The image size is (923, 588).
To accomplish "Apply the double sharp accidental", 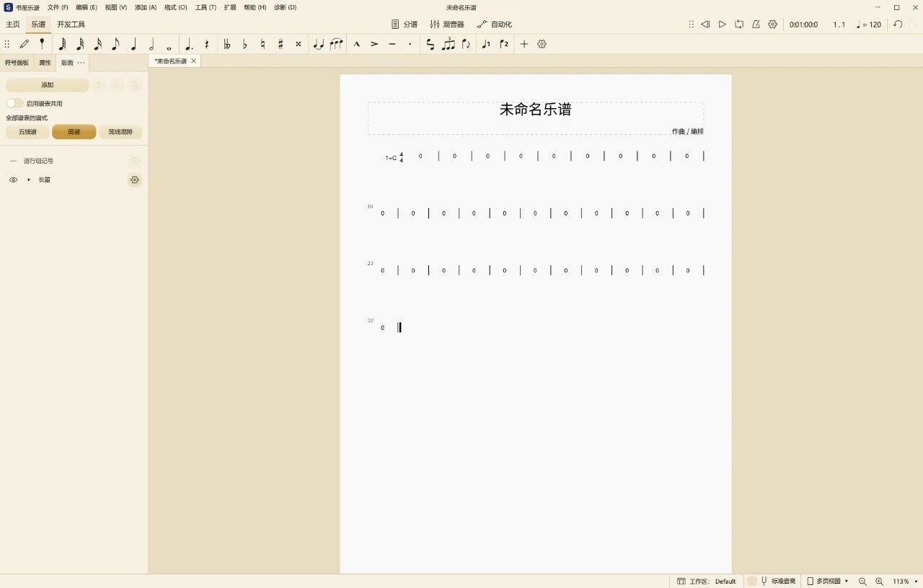I will 299,44.
